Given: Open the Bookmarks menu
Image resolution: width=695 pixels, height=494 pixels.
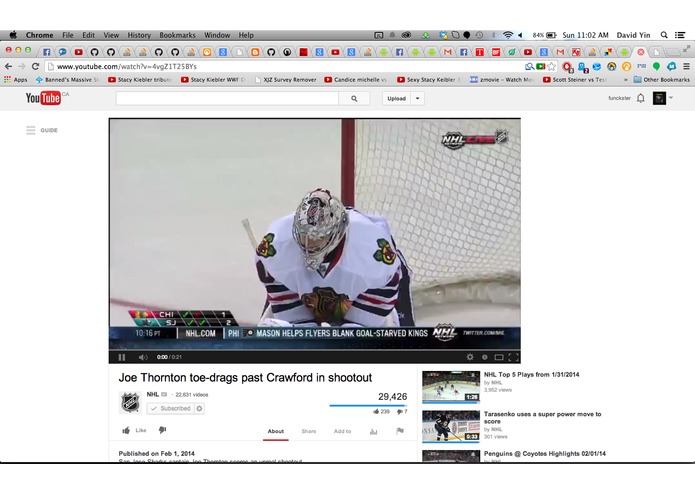Looking at the screenshot, I should click(x=177, y=35).
